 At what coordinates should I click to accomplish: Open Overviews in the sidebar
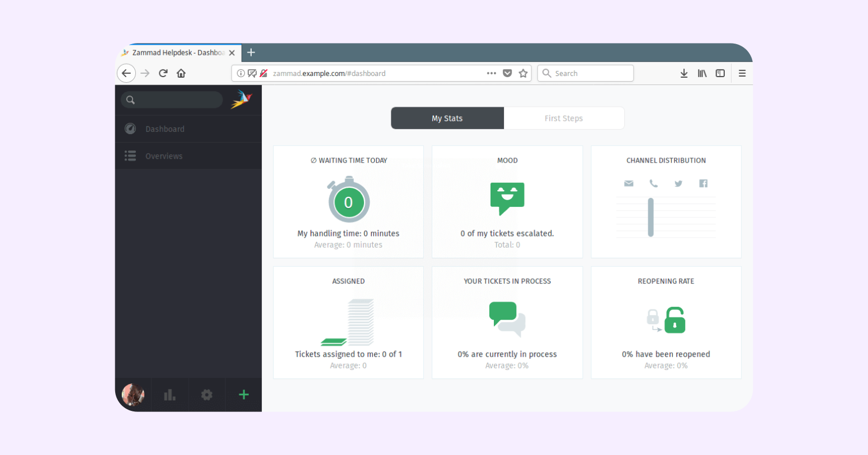click(164, 156)
